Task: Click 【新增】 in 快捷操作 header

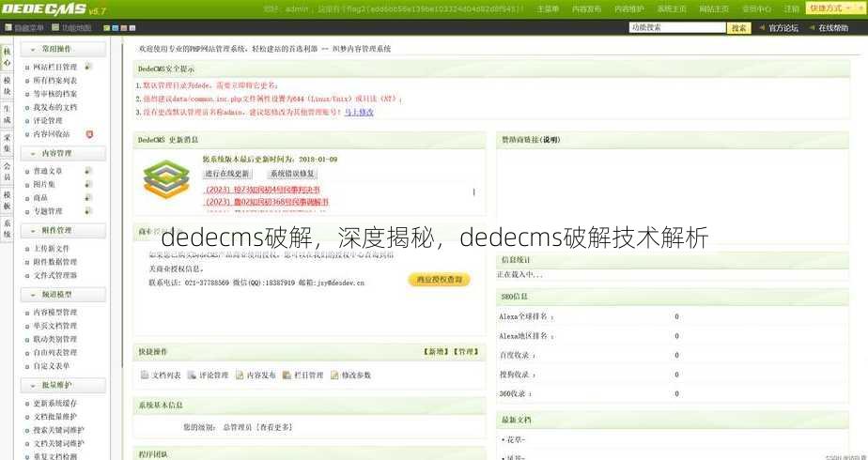Action: pos(436,352)
